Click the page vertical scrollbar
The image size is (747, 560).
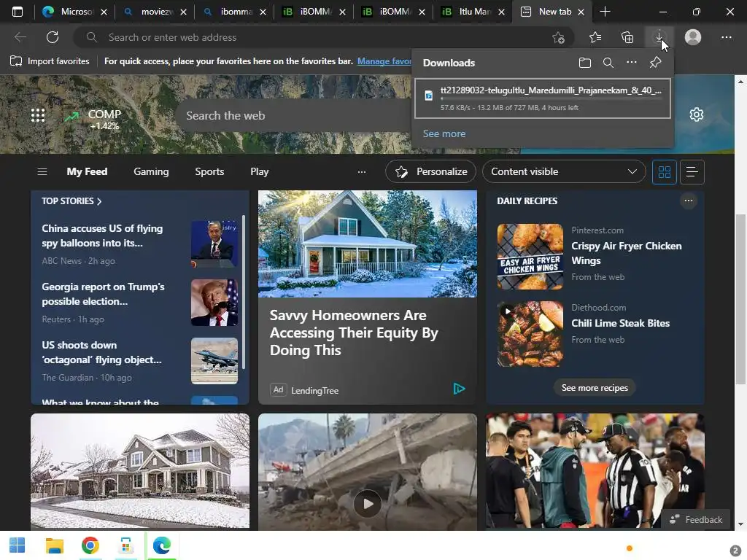(740, 298)
